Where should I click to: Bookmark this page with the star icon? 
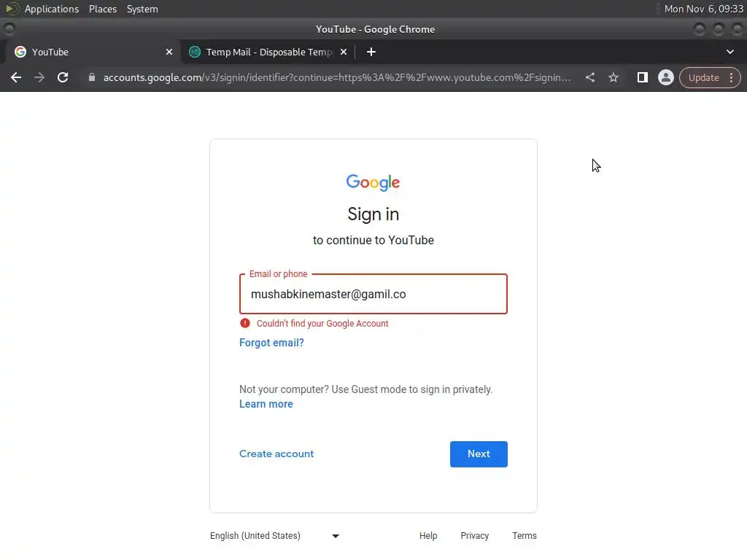(614, 77)
